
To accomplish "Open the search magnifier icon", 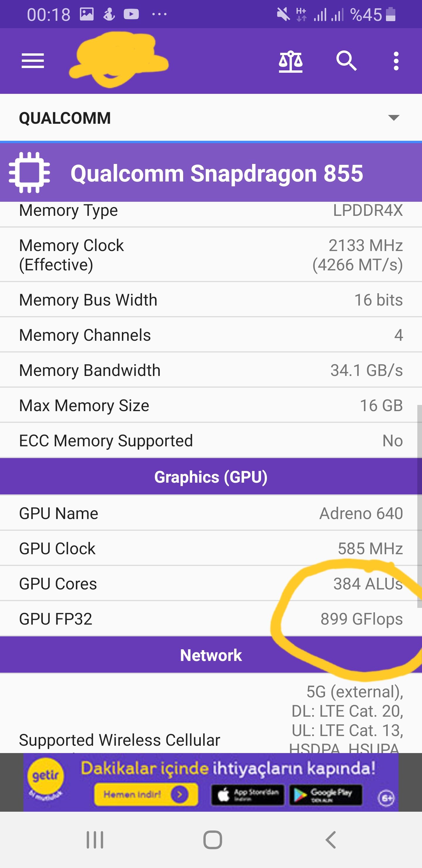I will (x=346, y=61).
